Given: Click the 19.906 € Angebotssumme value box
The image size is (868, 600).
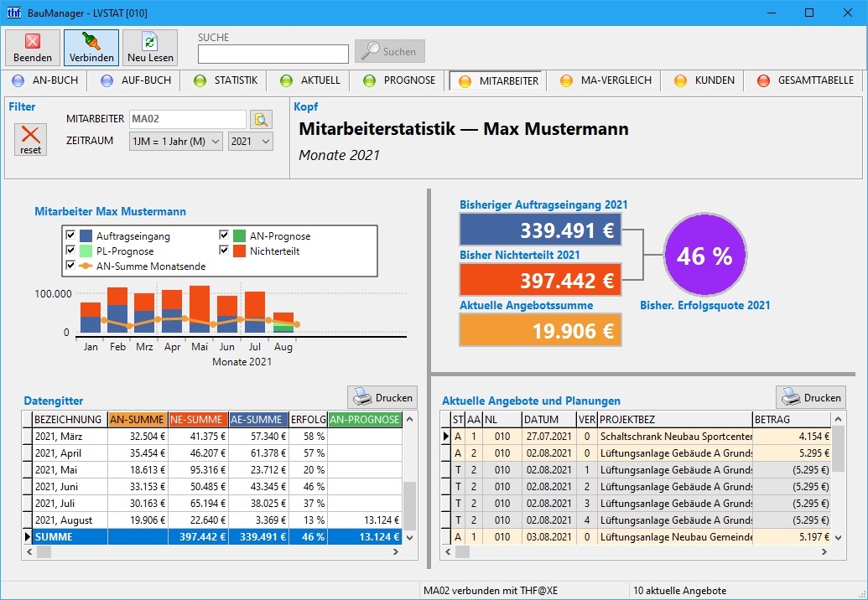Looking at the screenshot, I should click(540, 330).
